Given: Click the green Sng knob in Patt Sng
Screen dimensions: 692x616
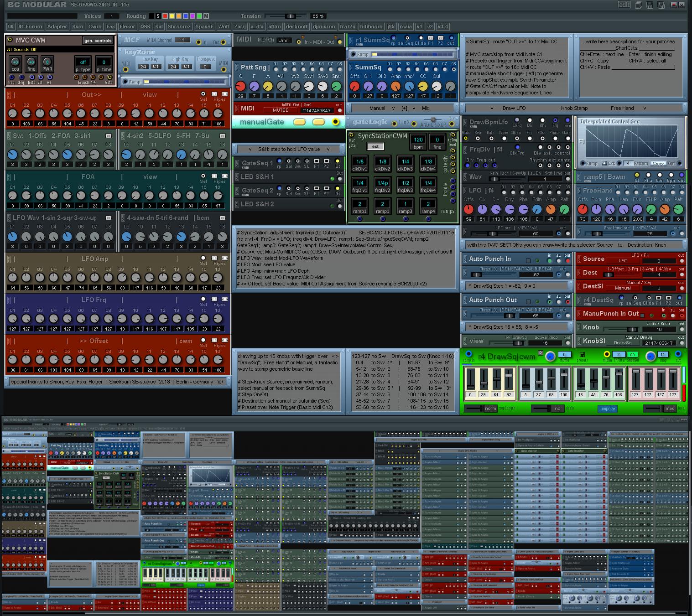Looking at the screenshot, I should click(x=336, y=86).
